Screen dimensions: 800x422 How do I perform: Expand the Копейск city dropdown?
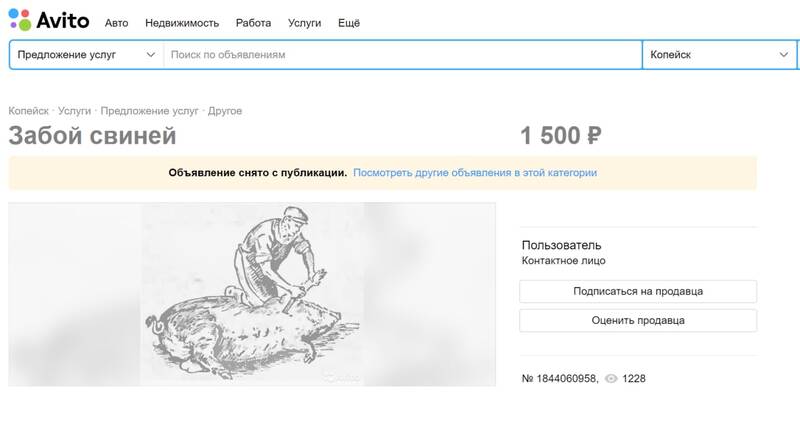click(719, 55)
